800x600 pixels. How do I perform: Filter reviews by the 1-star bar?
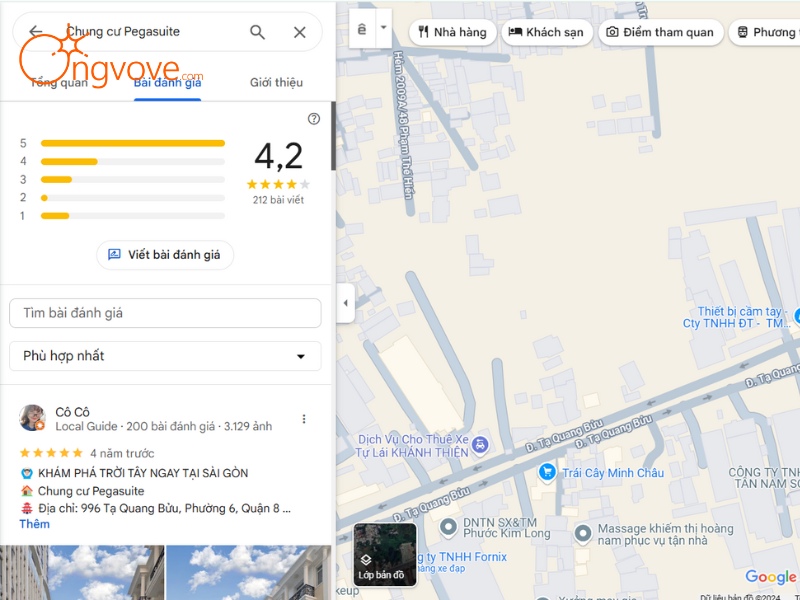(x=122, y=216)
